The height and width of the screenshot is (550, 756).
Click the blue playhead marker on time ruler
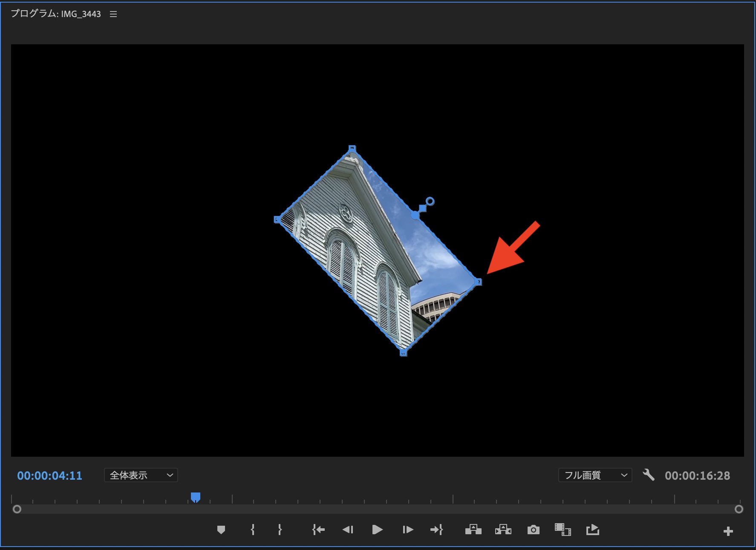click(x=196, y=497)
